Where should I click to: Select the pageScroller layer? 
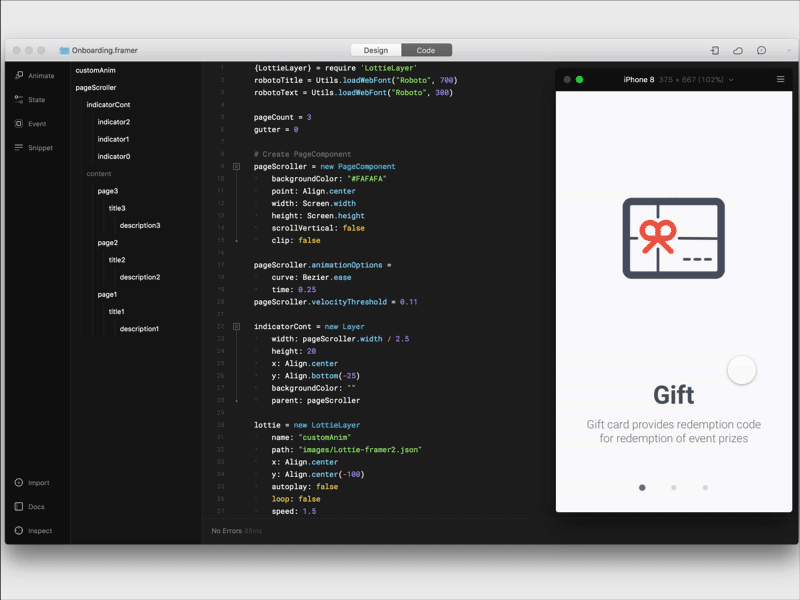(x=96, y=87)
